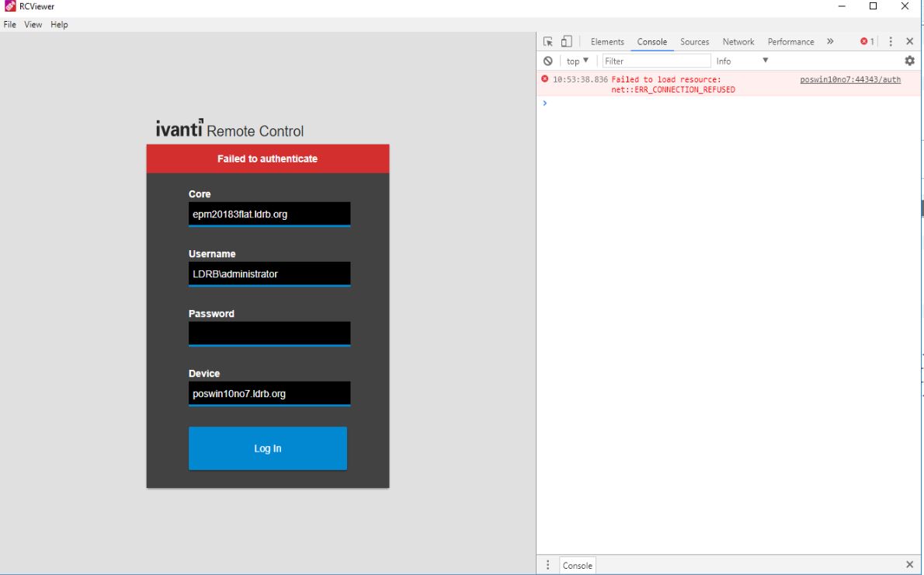Switch to the Elements tab
Screen dimensions: 924x575
coord(607,41)
